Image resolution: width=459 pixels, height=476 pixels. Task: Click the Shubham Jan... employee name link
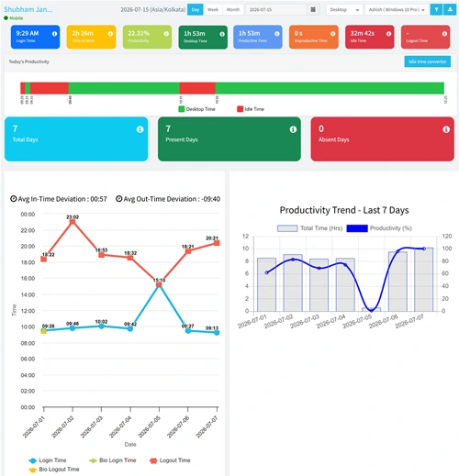[28, 9]
